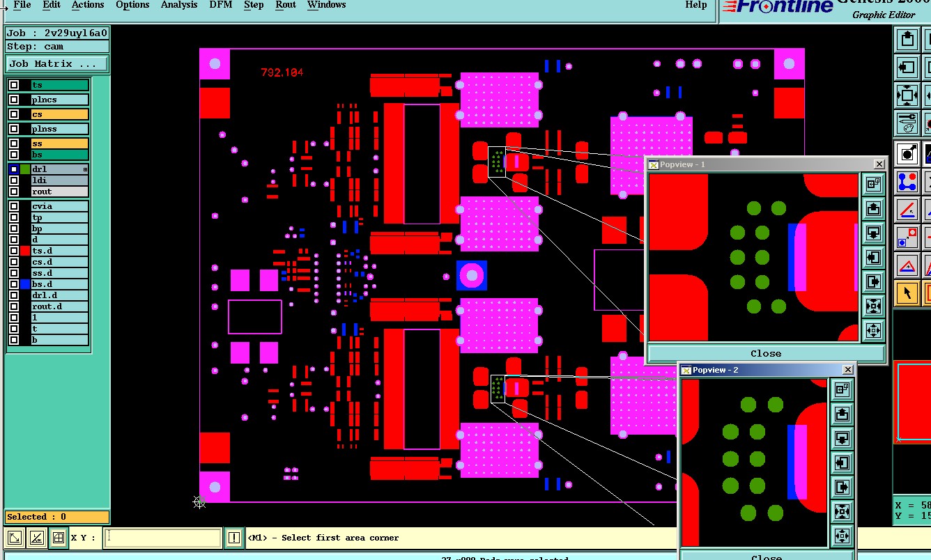The width and height of the screenshot is (931, 560).
Task: Click Popview 1 zoom in icon
Action: [x=873, y=306]
